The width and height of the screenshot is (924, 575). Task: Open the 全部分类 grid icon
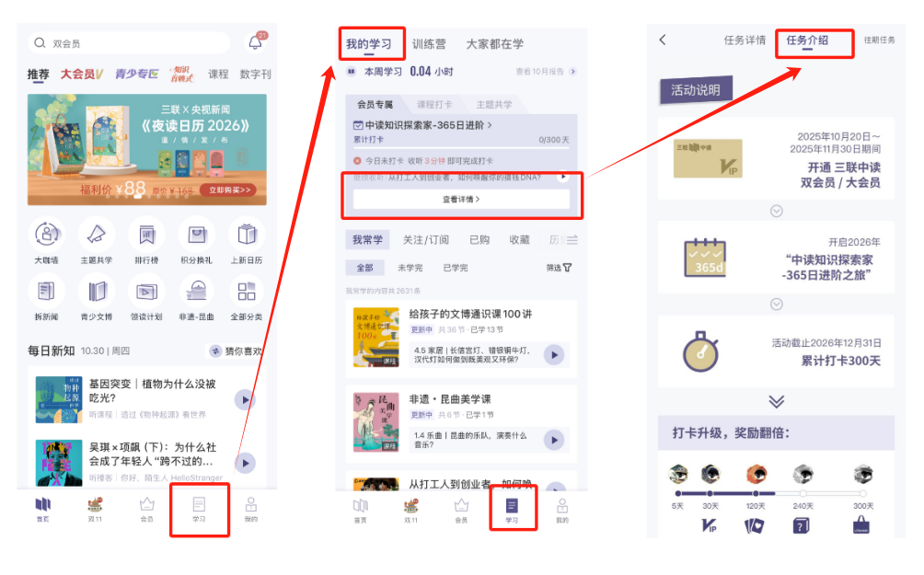point(247,291)
